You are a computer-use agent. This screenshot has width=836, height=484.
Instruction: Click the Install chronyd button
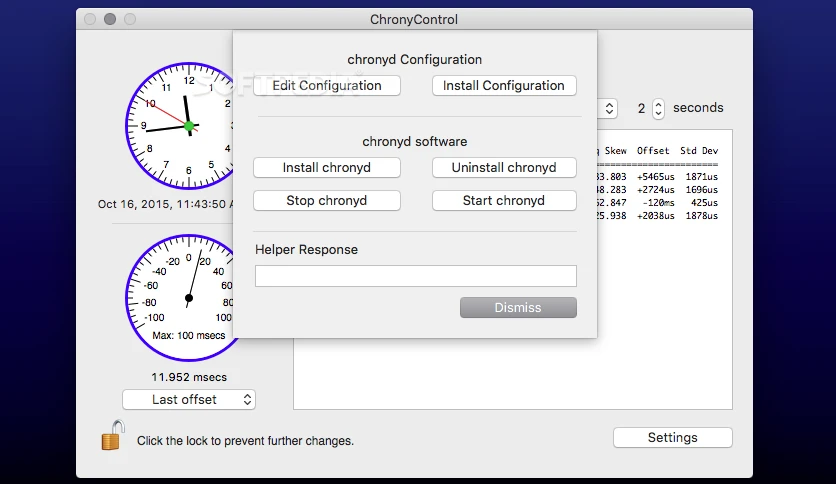(x=327, y=168)
